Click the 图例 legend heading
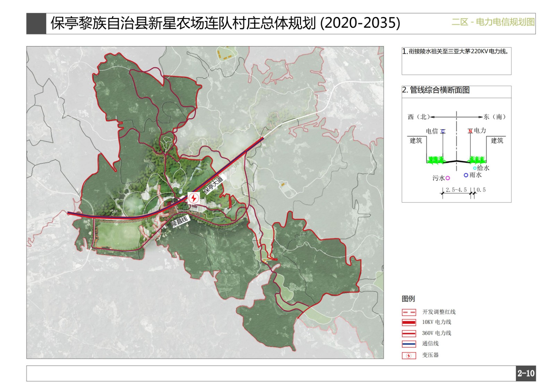555x392 pixels. pyautogui.click(x=408, y=299)
